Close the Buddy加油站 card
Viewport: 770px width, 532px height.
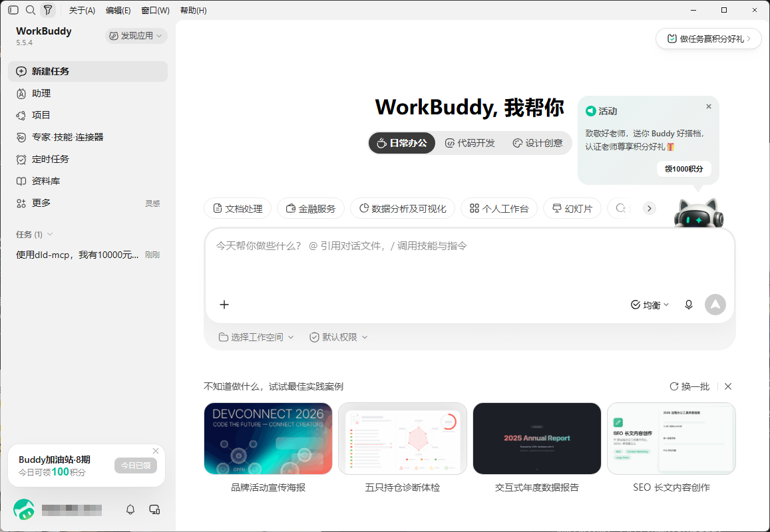point(156,450)
